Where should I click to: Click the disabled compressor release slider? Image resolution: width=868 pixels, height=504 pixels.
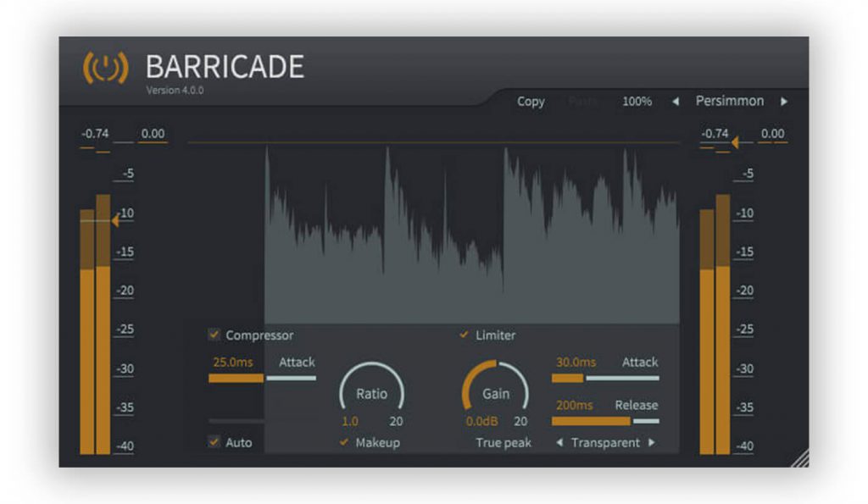(x=236, y=422)
